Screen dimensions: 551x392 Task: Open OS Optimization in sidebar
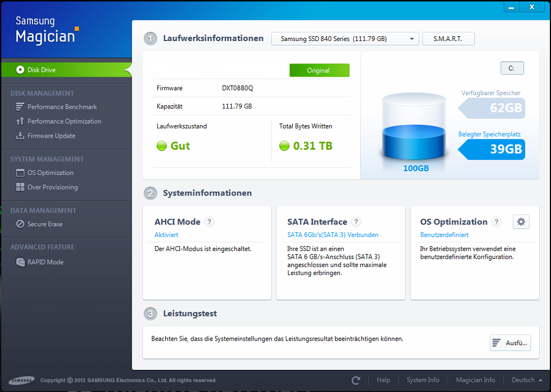[x=50, y=173]
